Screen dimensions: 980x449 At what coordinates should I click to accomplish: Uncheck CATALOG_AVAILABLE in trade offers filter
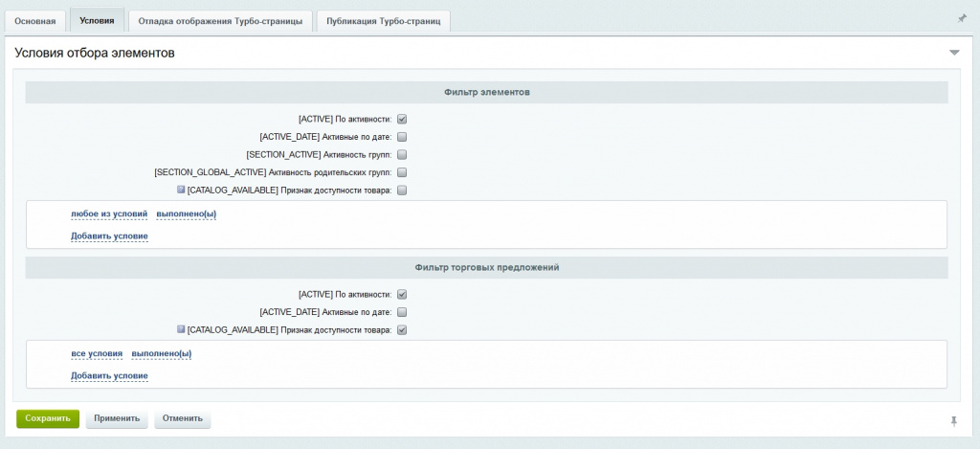pos(402,330)
